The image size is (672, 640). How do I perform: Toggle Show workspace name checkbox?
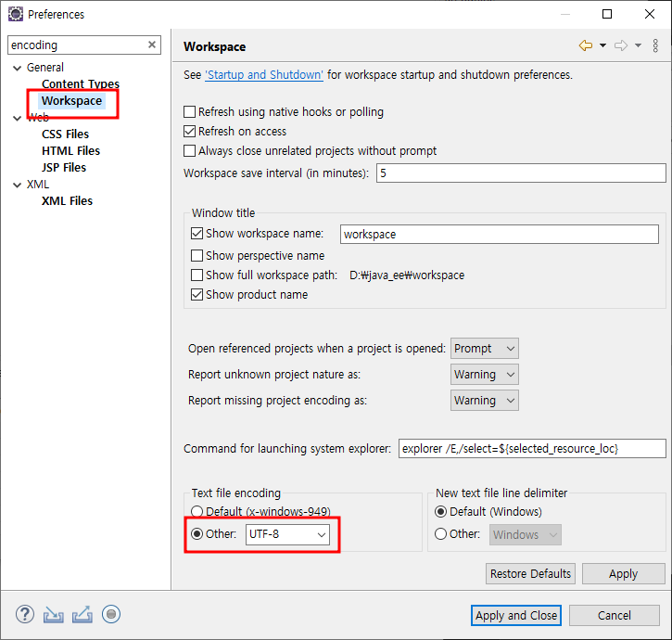click(x=197, y=234)
